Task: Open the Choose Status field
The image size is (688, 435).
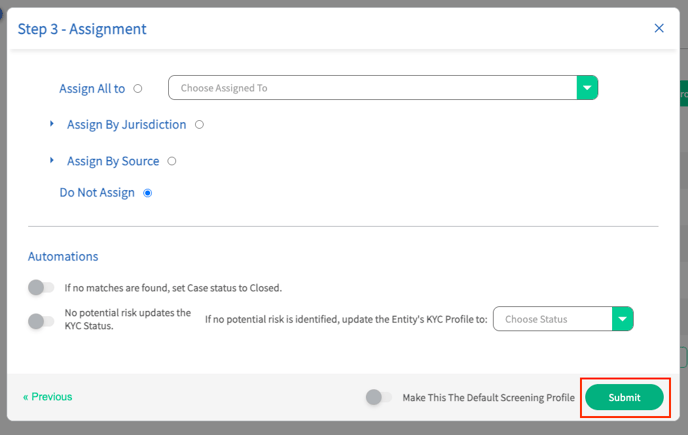Action: pos(563,319)
